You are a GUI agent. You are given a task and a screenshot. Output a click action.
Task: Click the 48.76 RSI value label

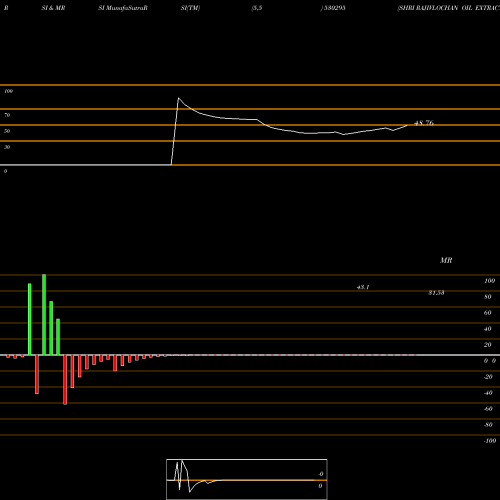pyautogui.click(x=424, y=123)
